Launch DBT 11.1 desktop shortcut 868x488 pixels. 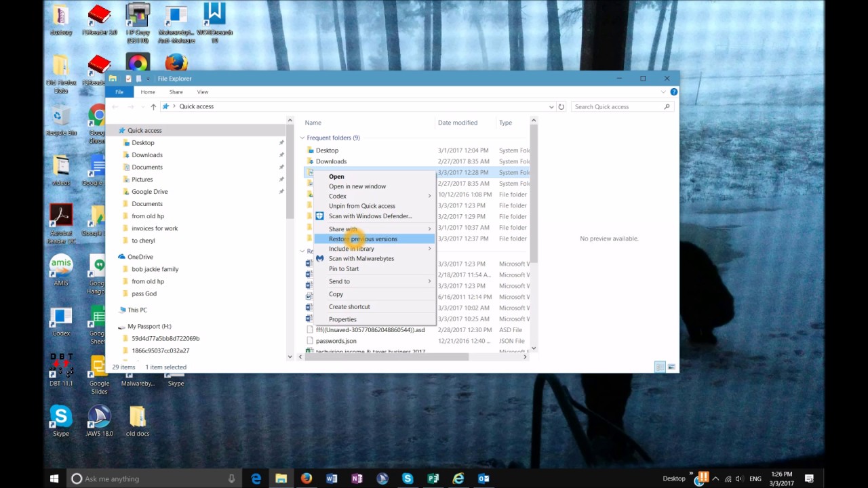coord(61,371)
